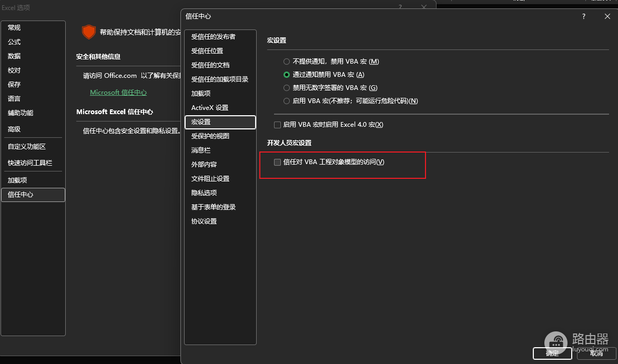Close the 信任中心 dialog
Screen dimensions: 618x364
(607, 16)
